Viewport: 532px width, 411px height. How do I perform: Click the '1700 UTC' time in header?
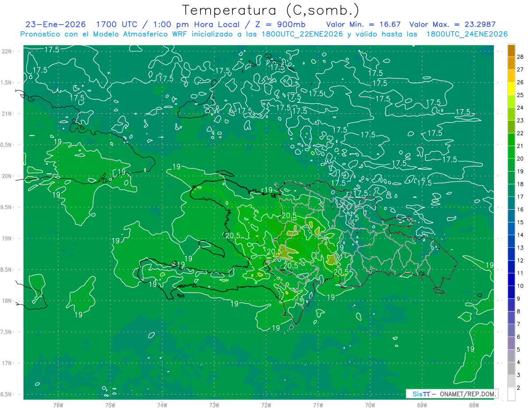pyautogui.click(x=118, y=24)
